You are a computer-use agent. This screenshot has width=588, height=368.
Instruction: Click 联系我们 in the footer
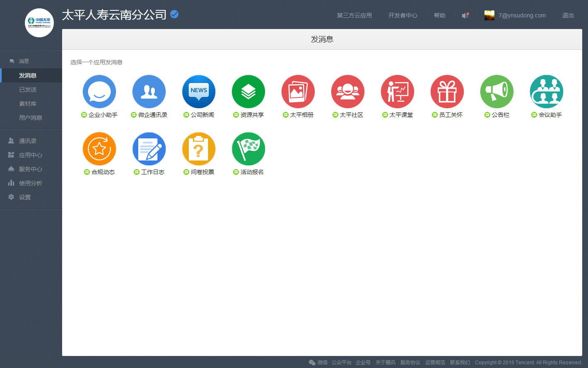coord(460,363)
